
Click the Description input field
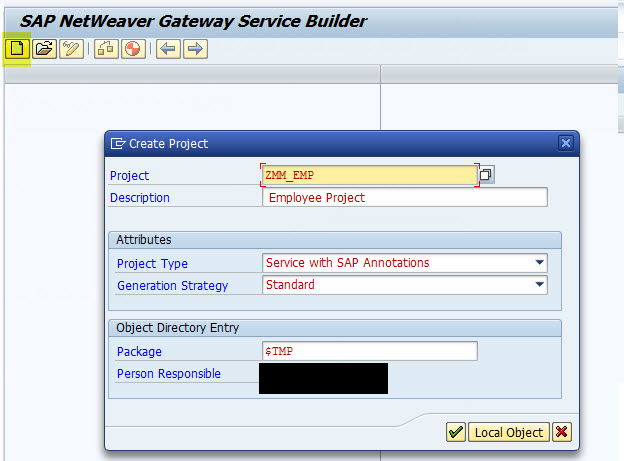(405, 197)
